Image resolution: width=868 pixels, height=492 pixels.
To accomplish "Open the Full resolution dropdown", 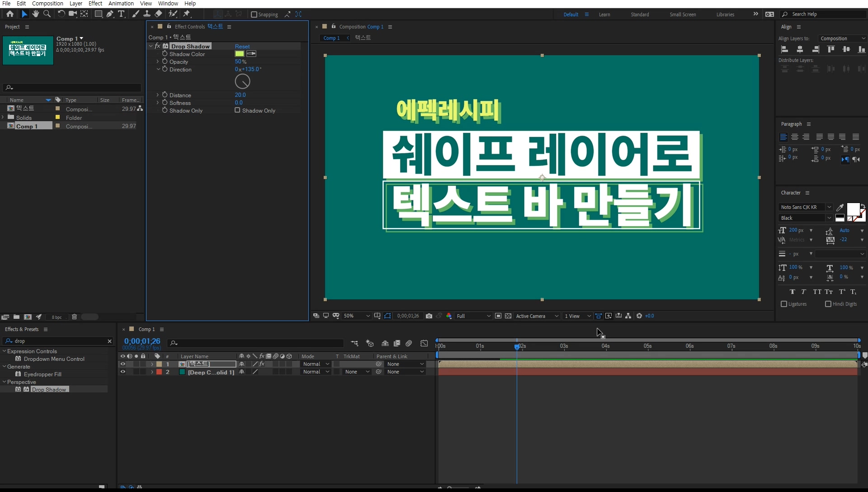I will pos(473,316).
